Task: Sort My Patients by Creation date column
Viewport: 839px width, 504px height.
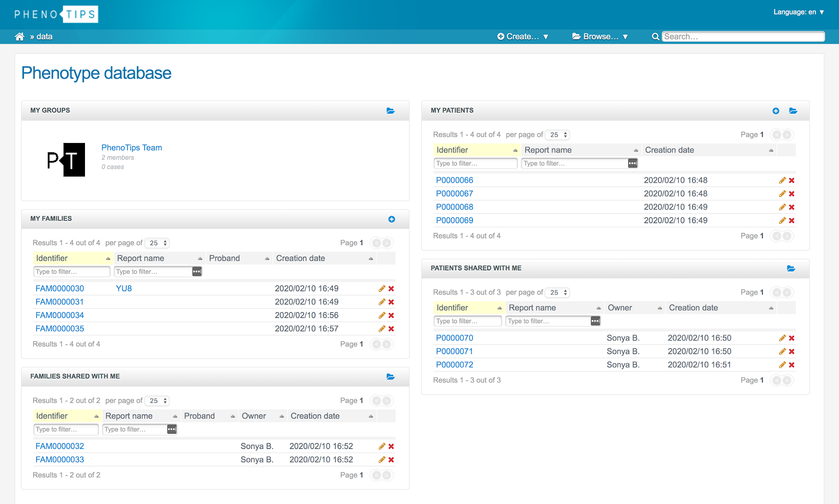Action: (x=709, y=150)
